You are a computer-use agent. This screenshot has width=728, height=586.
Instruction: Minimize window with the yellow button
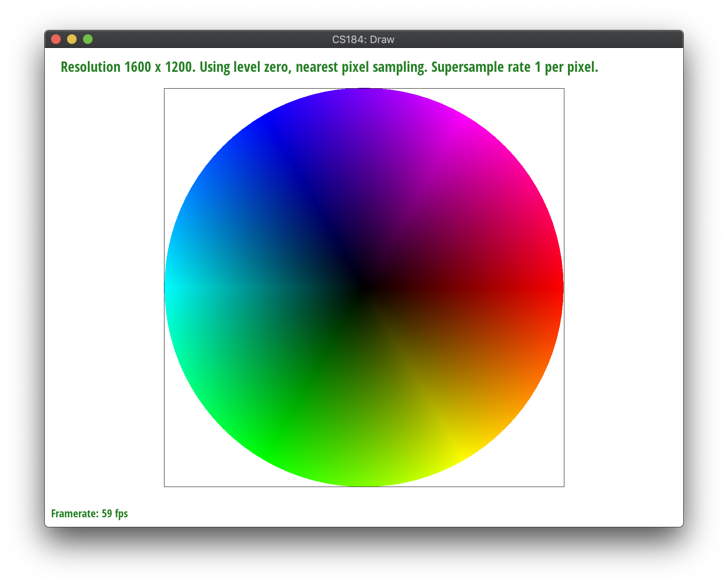[72, 39]
